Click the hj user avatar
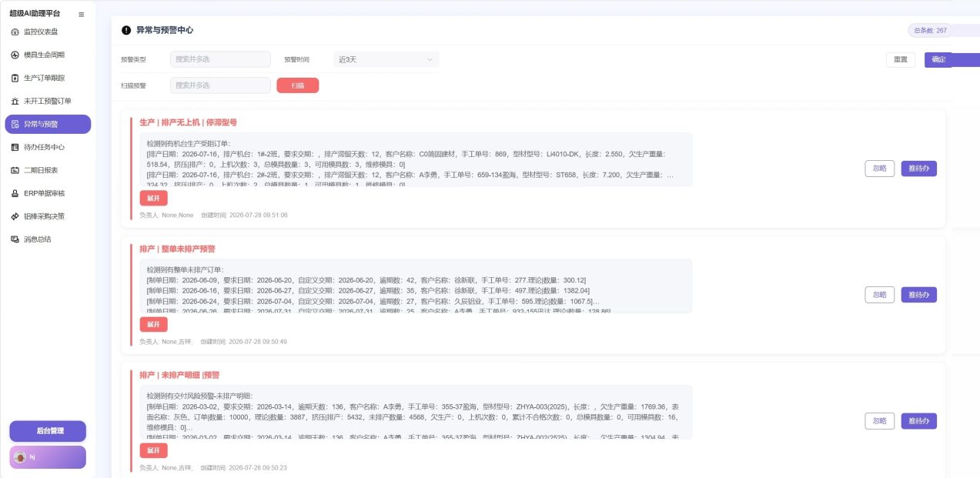The height and width of the screenshot is (478, 980). coord(21,457)
